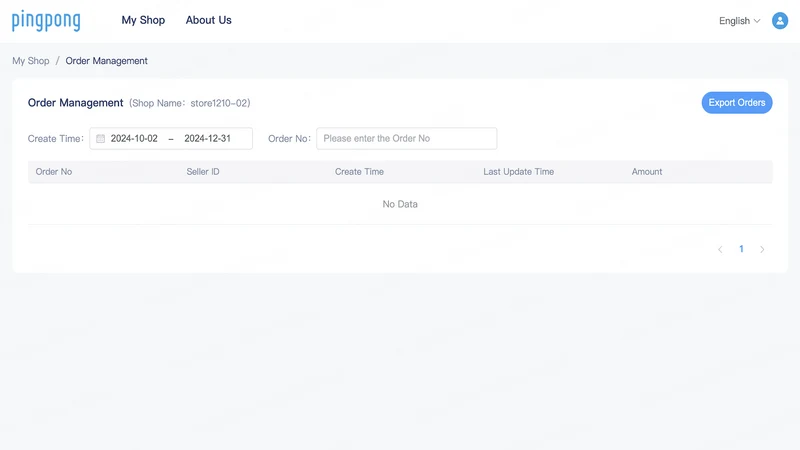This screenshot has width=800, height=450.
Task: Click the Amount column header
Action: coord(646,172)
